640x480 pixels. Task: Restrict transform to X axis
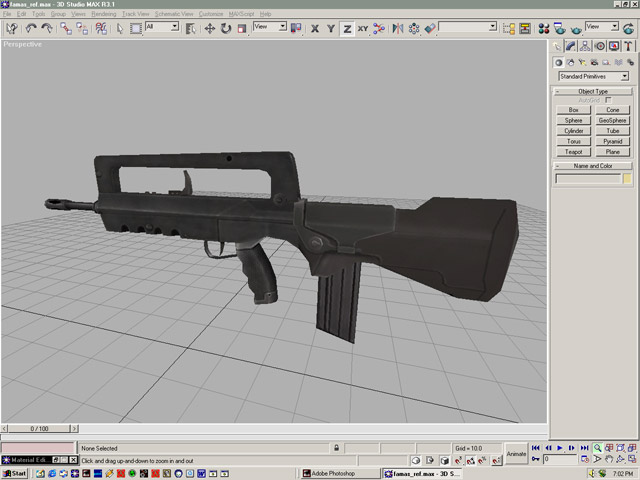315,29
